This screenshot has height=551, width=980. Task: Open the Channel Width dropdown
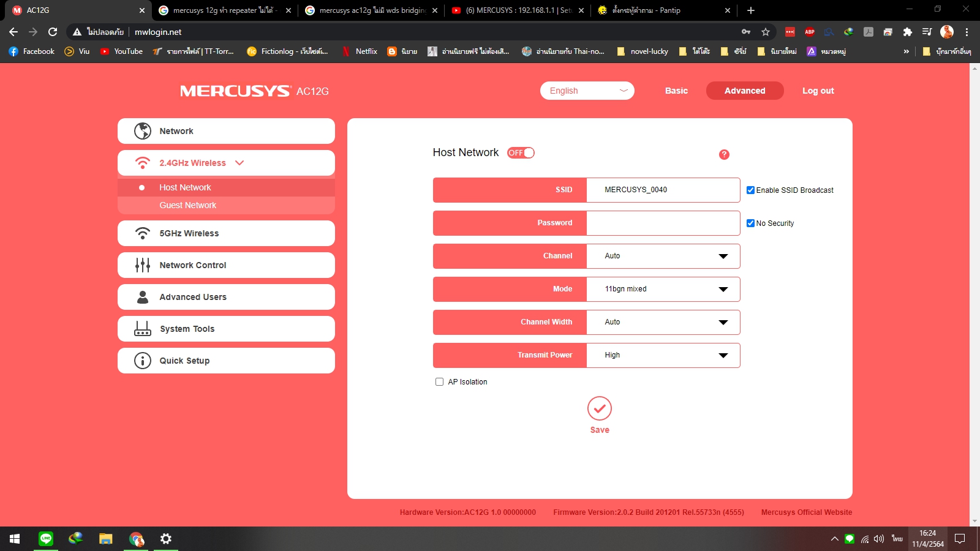[x=663, y=322]
